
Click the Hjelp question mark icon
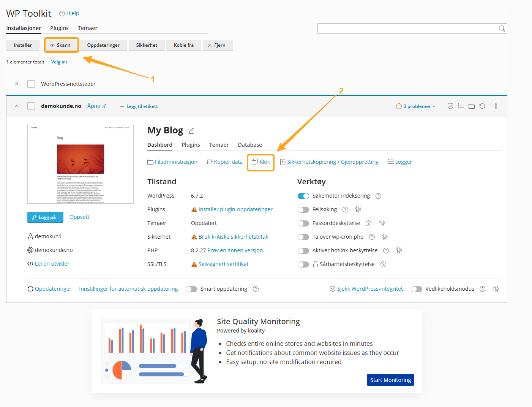coord(62,13)
